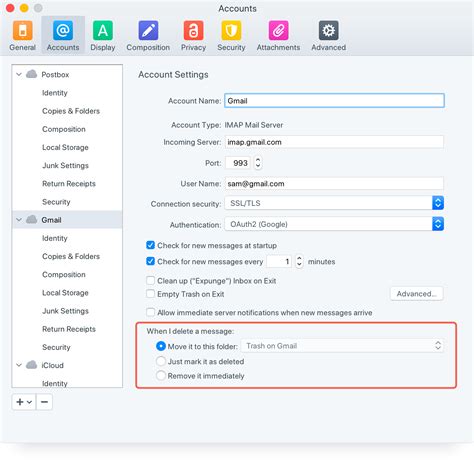Select the iCloud account row

[x=67, y=365]
